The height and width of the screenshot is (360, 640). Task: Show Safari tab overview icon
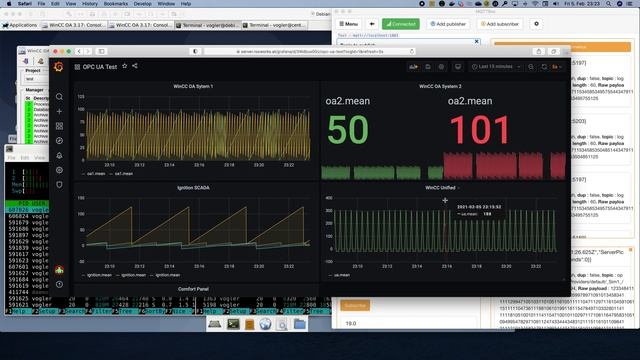pyautogui.click(x=553, y=51)
